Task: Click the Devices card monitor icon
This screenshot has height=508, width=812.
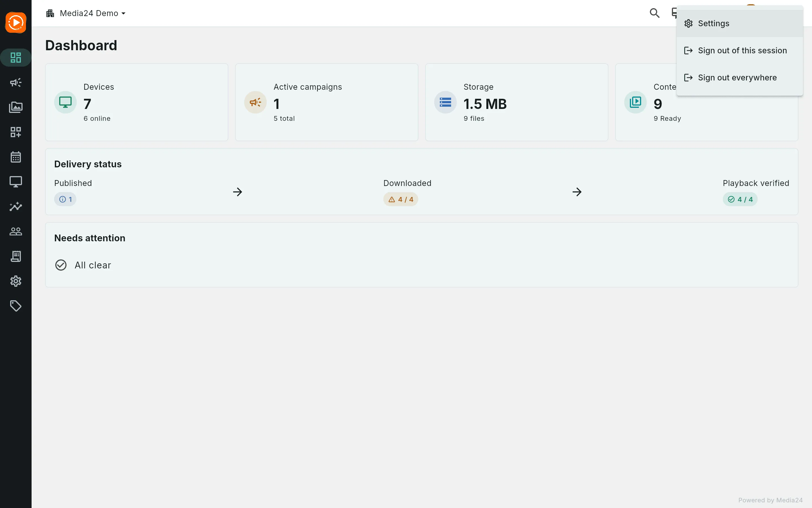Action: pyautogui.click(x=65, y=102)
